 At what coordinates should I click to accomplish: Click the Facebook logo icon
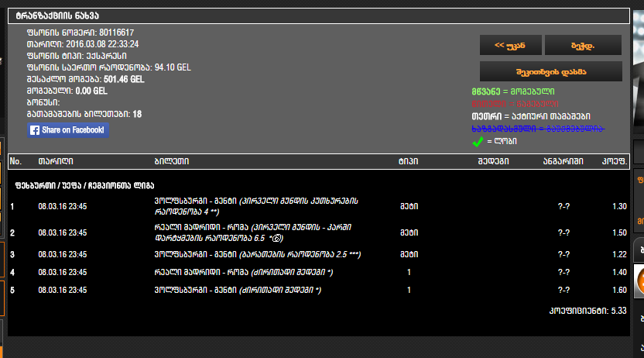pos(35,130)
